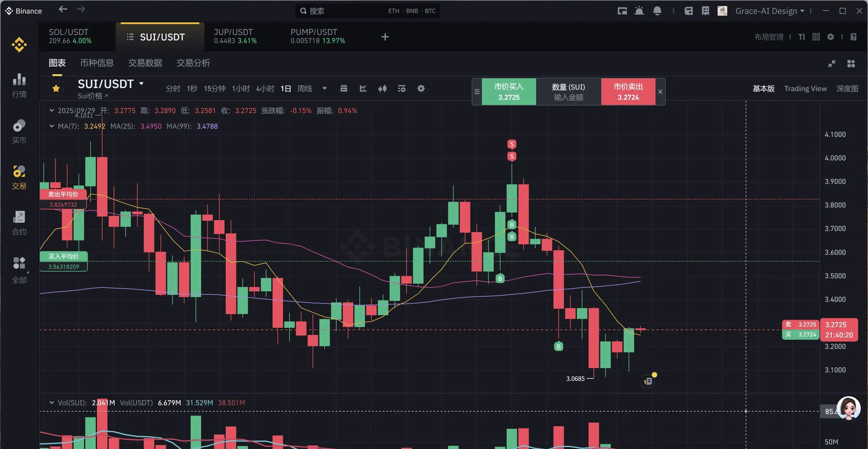868x449 pixels.
Task: Open the T| text size icon
Action: [802, 37]
